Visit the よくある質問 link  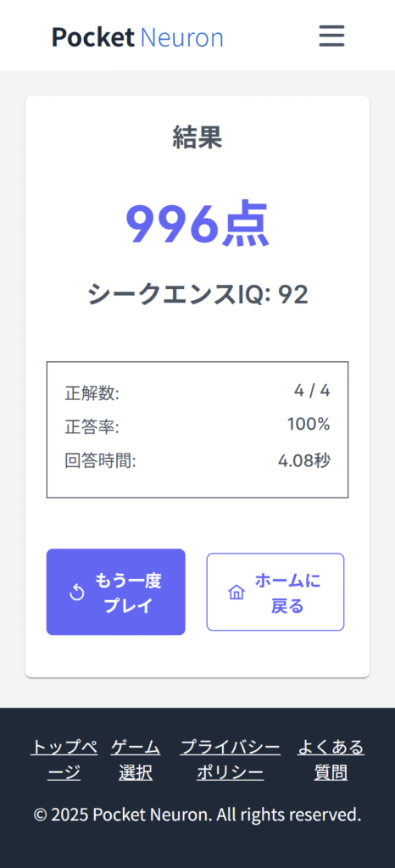tap(331, 759)
